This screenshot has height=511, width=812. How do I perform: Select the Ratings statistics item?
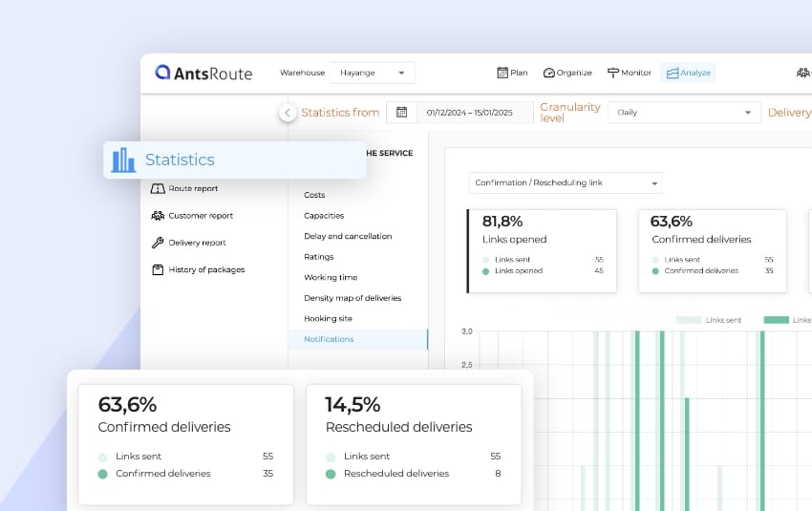pyautogui.click(x=318, y=257)
